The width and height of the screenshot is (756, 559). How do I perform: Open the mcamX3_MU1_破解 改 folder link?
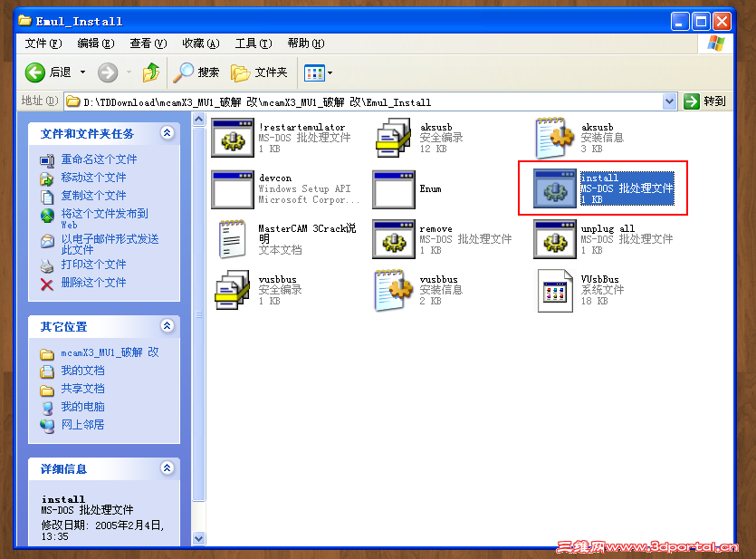[x=110, y=352]
